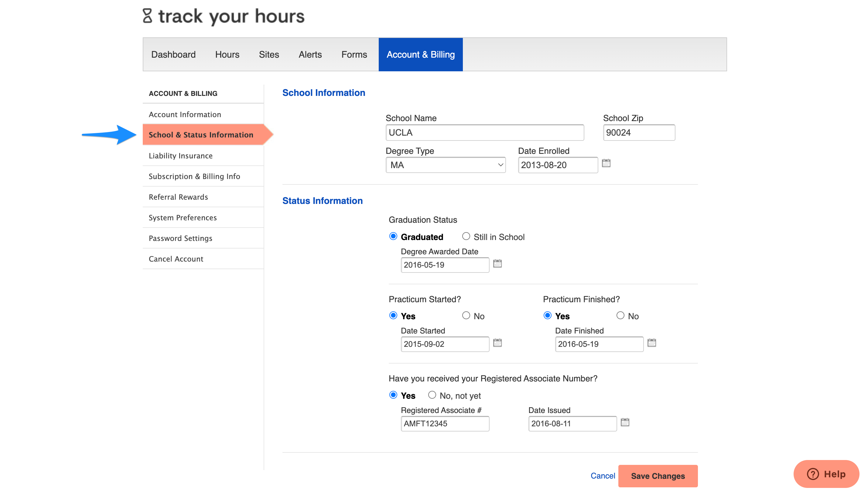Click the Date Issued input field
The image size is (868, 494).
coord(572,423)
